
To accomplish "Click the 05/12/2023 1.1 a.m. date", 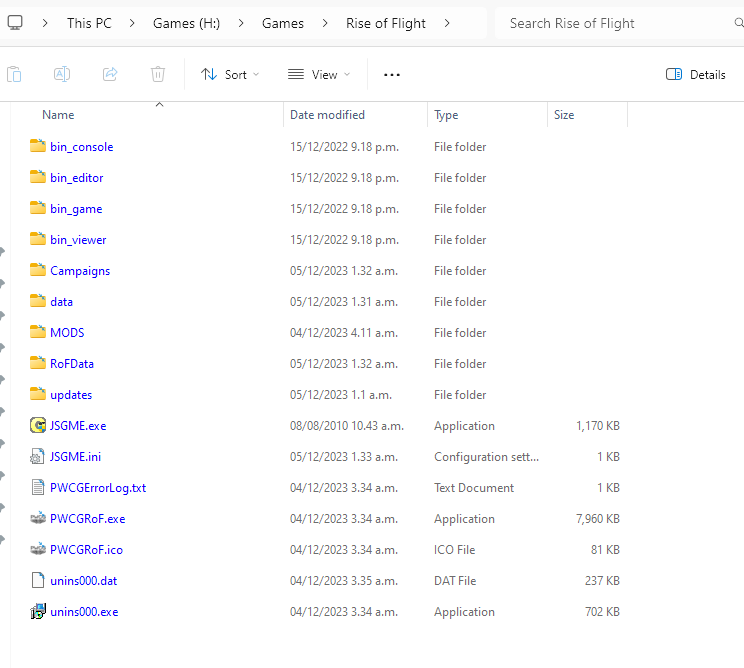I will [x=341, y=395].
